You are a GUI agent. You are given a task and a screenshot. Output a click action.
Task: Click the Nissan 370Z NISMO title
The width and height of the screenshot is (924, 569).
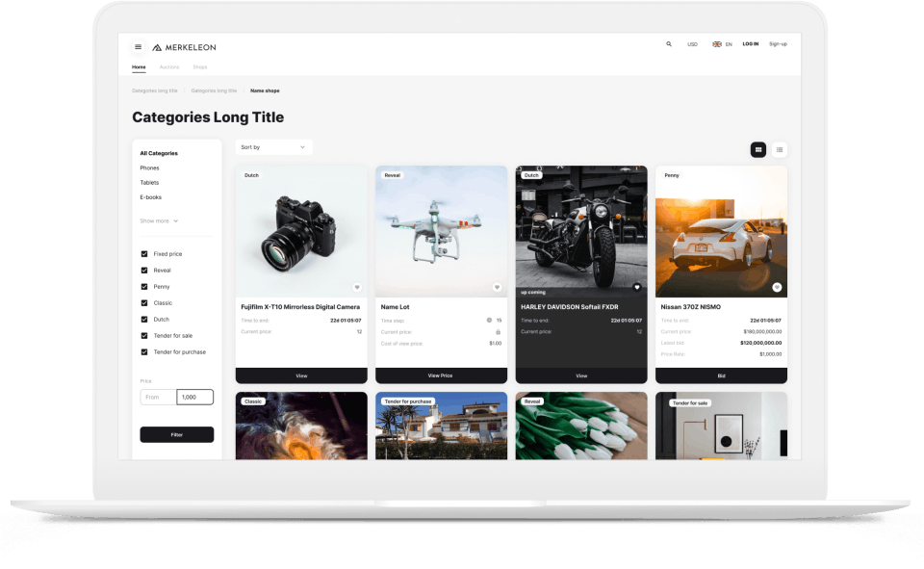click(691, 307)
